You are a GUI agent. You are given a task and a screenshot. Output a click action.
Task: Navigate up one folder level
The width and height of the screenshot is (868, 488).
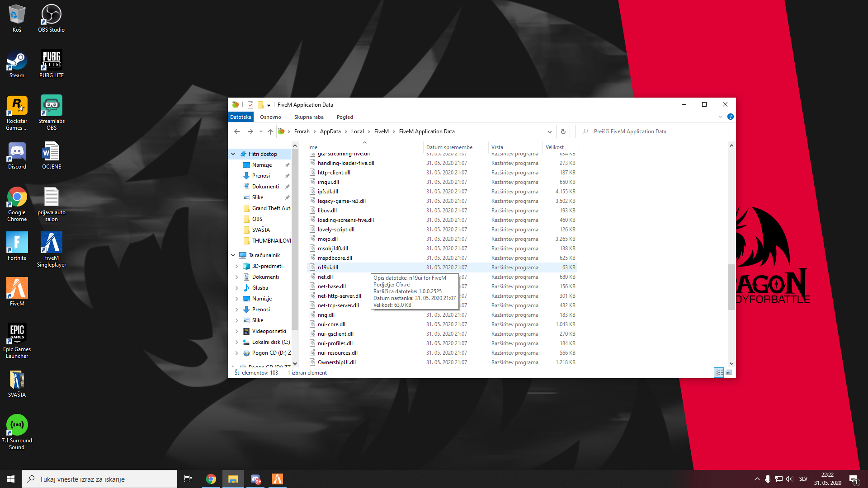click(x=270, y=131)
